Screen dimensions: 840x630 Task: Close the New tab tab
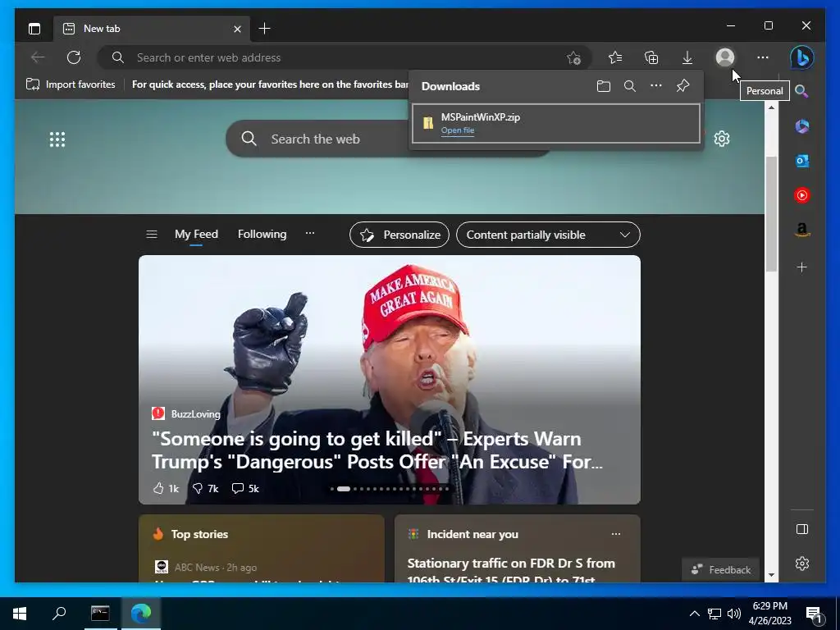pyautogui.click(x=237, y=29)
